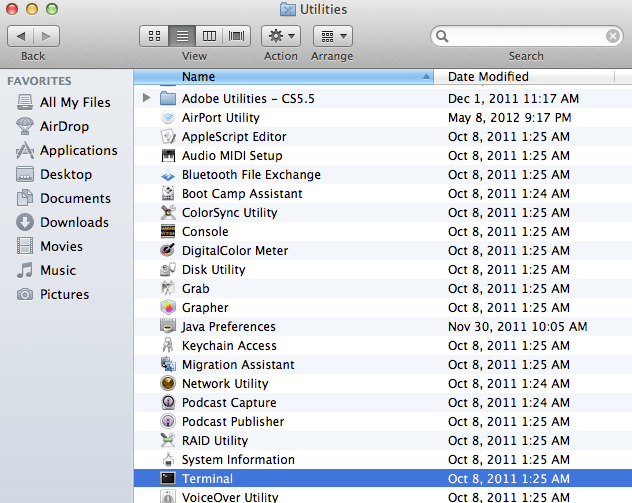Image resolution: width=632 pixels, height=503 pixels.
Task: Select the 'System Information' file name
Action: click(238, 459)
